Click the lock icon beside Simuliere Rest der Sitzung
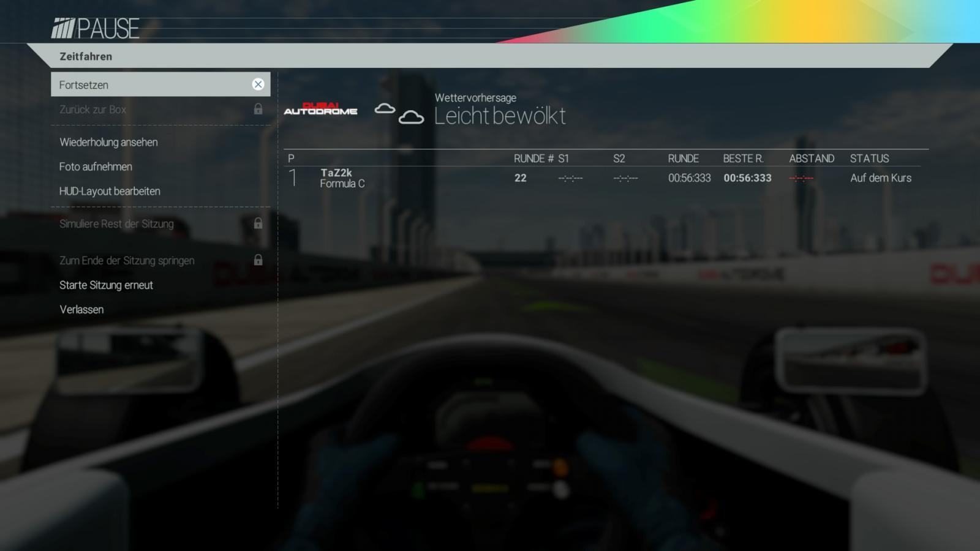980x551 pixels. click(258, 223)
